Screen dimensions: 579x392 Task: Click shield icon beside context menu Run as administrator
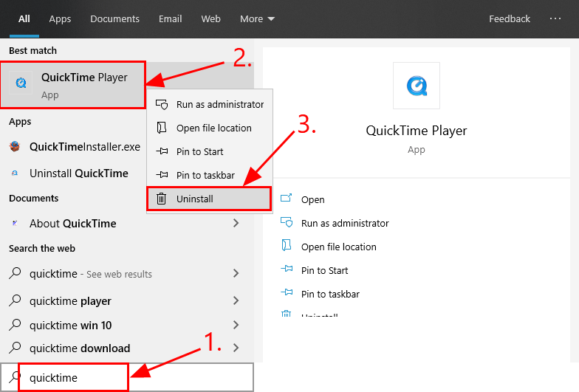point(162,105)
